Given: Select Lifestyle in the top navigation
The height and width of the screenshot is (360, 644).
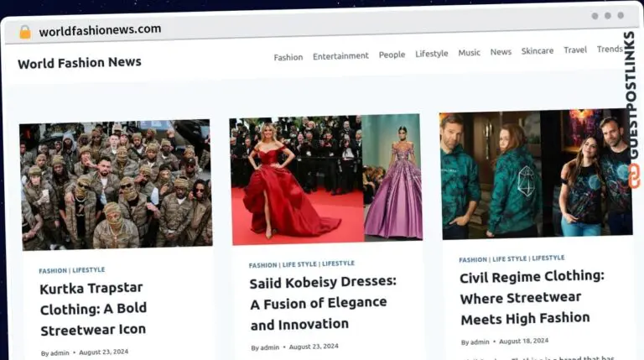Looking at the screenshot, I should [x=431, y=54].
